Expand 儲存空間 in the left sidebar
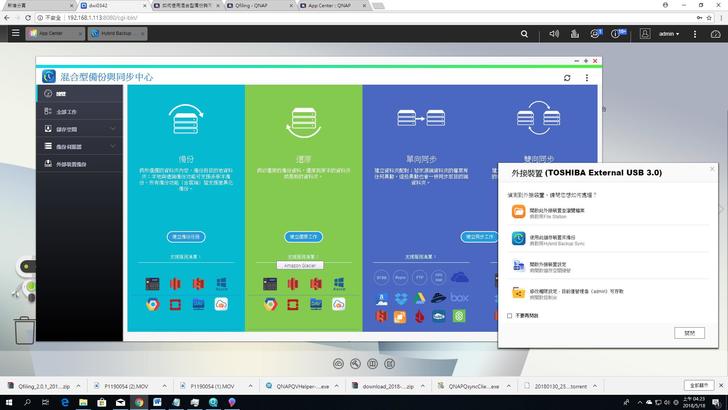The height and width of the screenshot is (410, 728). [80, 129]
